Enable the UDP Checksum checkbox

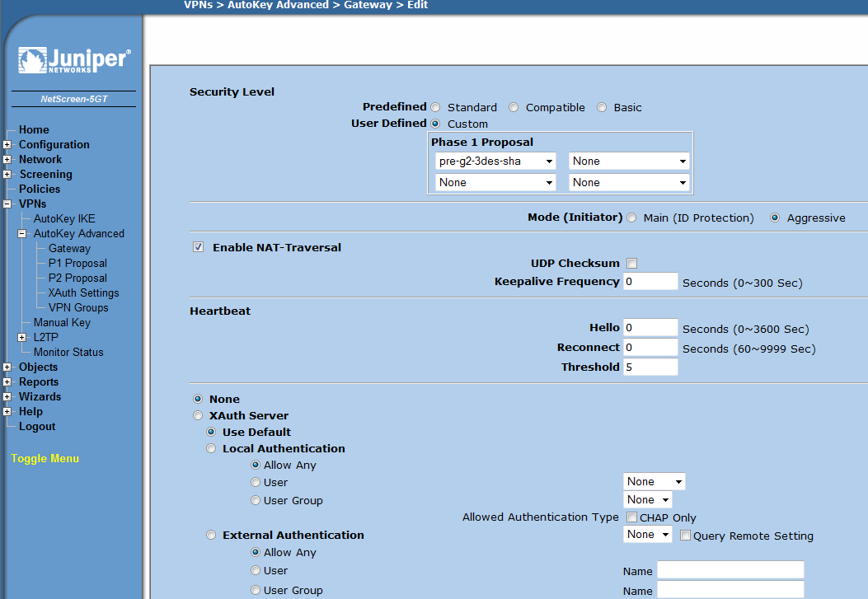point(632,264)
